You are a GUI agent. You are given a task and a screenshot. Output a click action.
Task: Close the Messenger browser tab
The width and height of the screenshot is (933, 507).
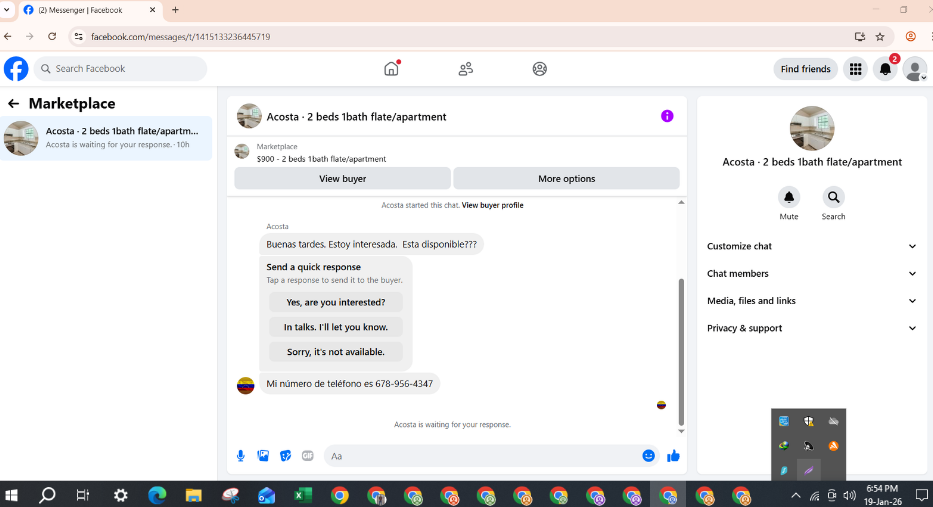tap(152, 10)
